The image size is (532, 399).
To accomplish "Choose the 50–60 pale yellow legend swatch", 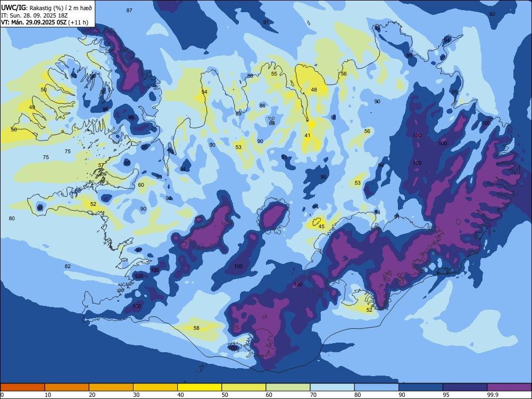I will [244, 387].
